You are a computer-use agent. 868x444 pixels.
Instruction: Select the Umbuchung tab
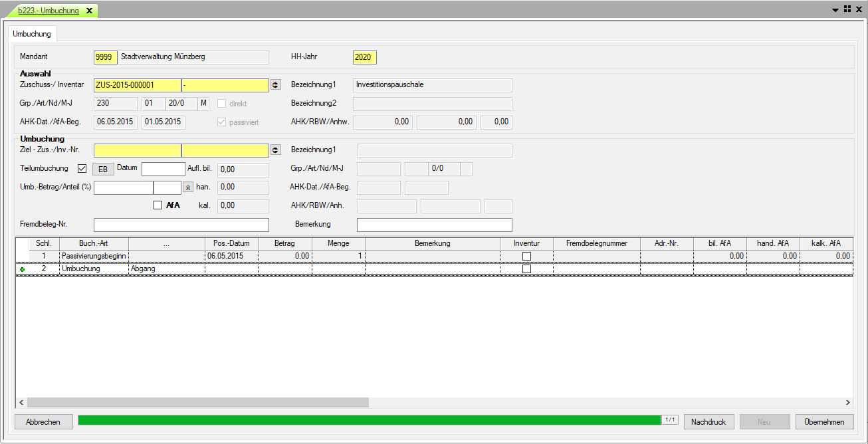pos(32,33)
